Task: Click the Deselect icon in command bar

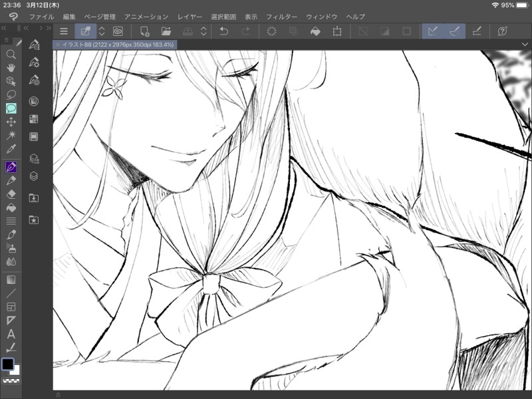Action: pyautogui.click(x=363, y=31)
